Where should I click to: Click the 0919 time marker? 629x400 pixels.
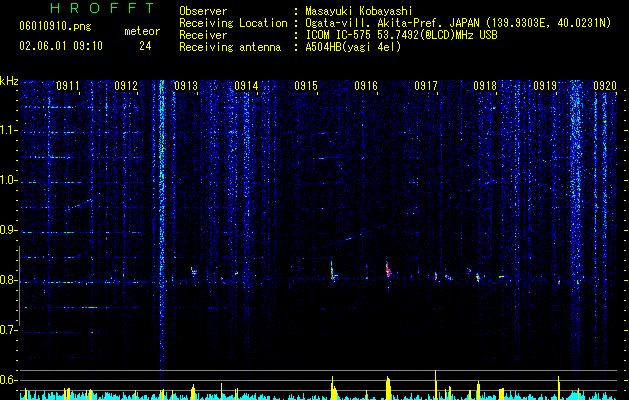pos(545,85)
